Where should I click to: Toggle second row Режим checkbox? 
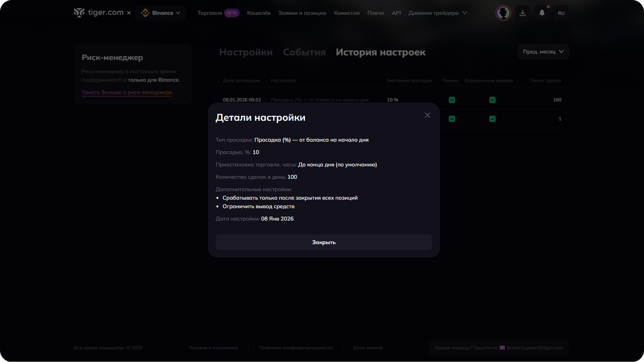coord(452,119)
